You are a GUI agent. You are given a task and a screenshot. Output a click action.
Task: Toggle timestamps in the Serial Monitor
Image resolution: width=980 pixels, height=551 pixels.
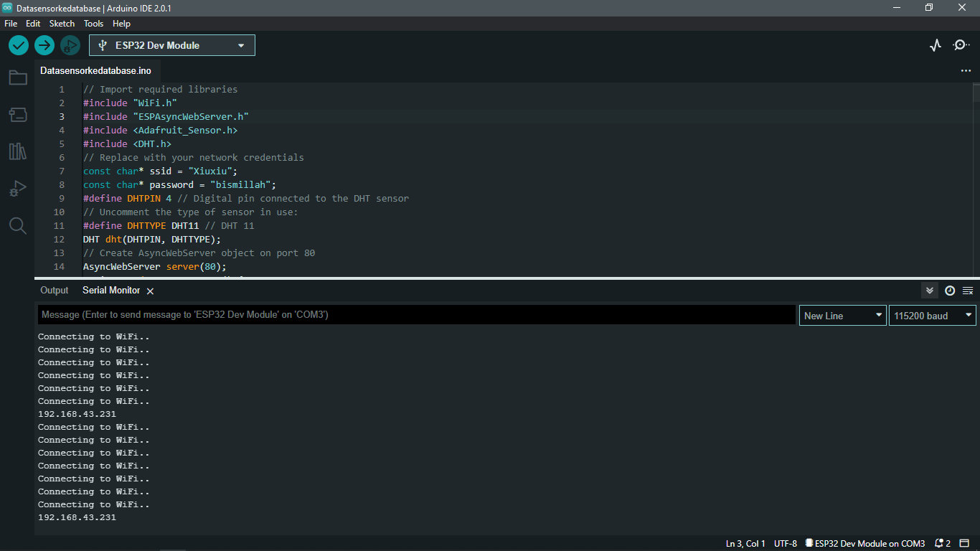pyautogui.click(x=949, y=291)
